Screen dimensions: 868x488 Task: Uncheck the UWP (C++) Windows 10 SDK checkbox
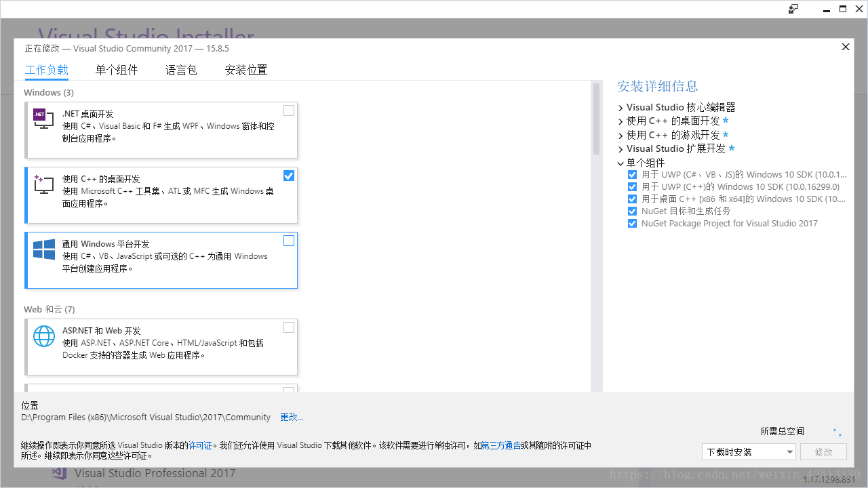click(x=633, y=187)
